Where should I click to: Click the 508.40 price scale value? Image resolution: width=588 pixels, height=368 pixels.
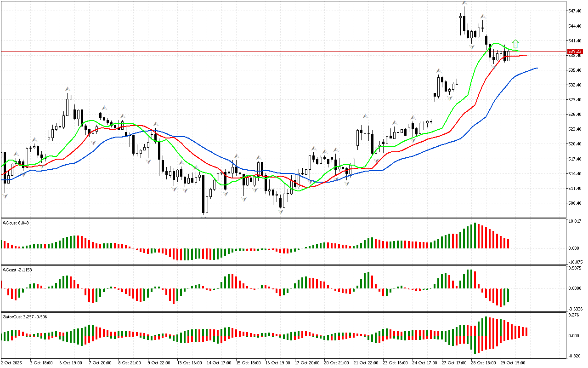[x=575, y=203]
